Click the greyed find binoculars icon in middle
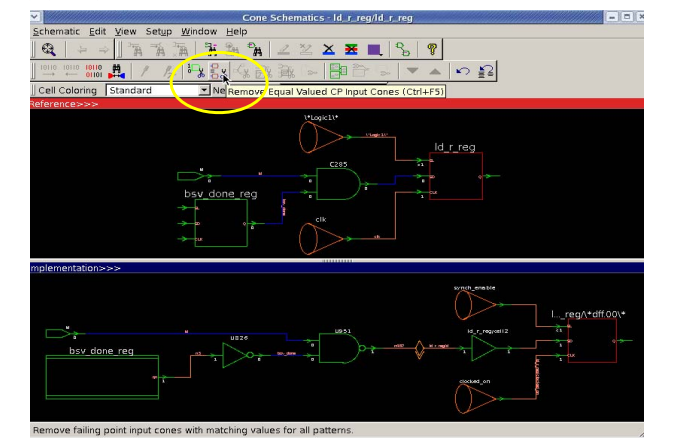 (232, 49)
